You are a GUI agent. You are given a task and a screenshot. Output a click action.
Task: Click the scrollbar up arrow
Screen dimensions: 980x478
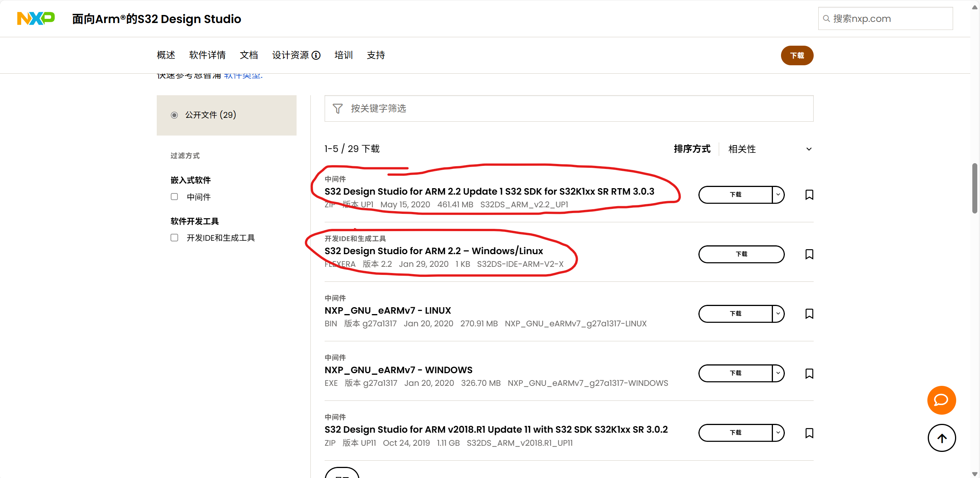coord(975,7)
